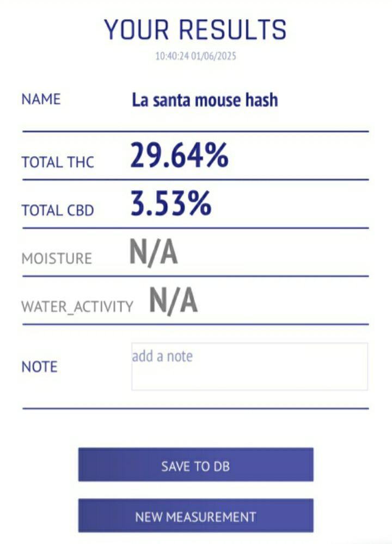Select the N/A value beside MOISTURE
This screenshot has width=392, height=544.
click(154, 252)
